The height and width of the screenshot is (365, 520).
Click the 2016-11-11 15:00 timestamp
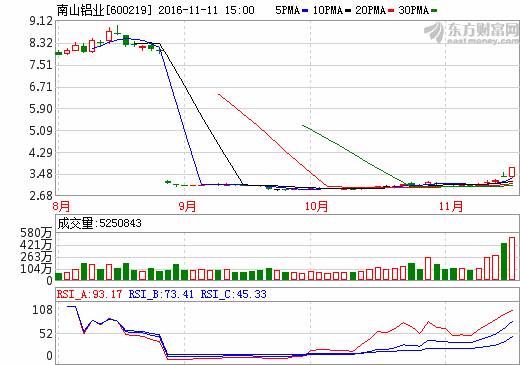206,10
